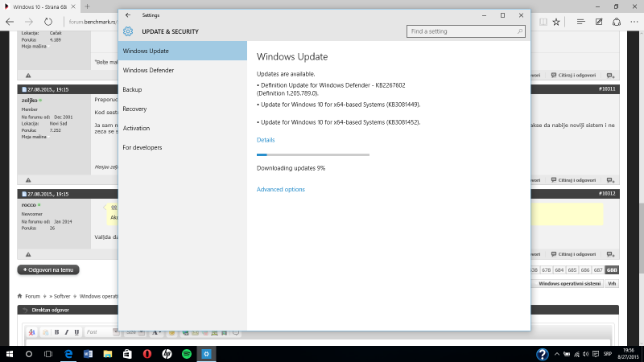644x362 pixels.
Task: Click Windows operativni sistemi button
Action: (569, 284)
